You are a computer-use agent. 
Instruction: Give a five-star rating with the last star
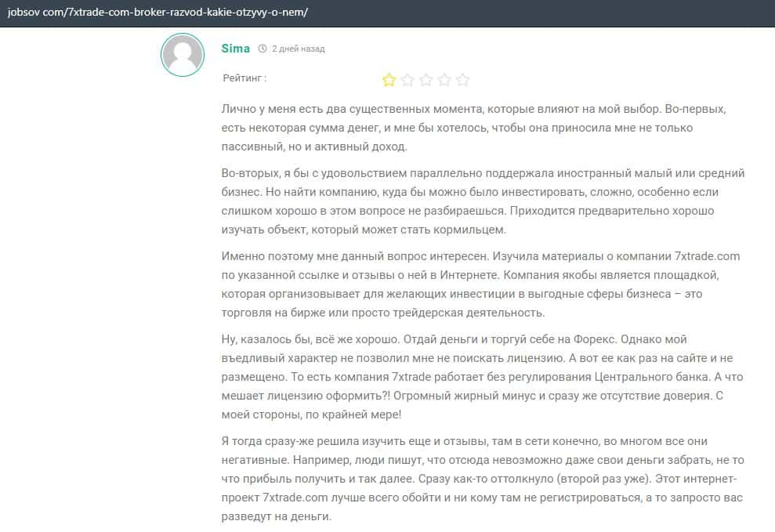tap(463, 79)
